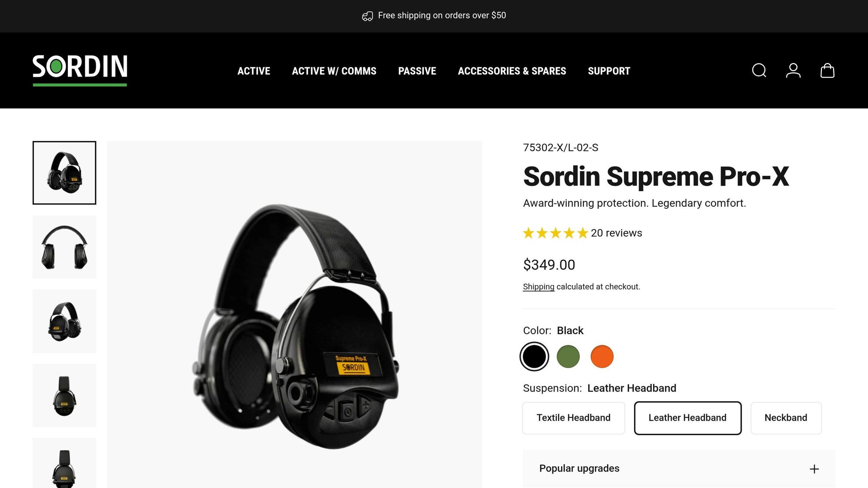Screen dimensions: 868x488
Task: Select Textile Headband suspension option
Action: [x=573, y=418]
